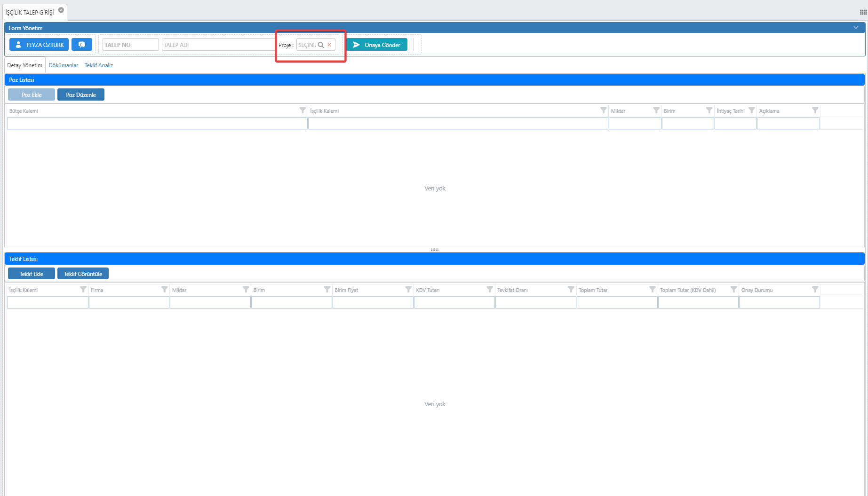Clear the Proje selection with red X
Viewport: 868px width, 496px height.
329,45
